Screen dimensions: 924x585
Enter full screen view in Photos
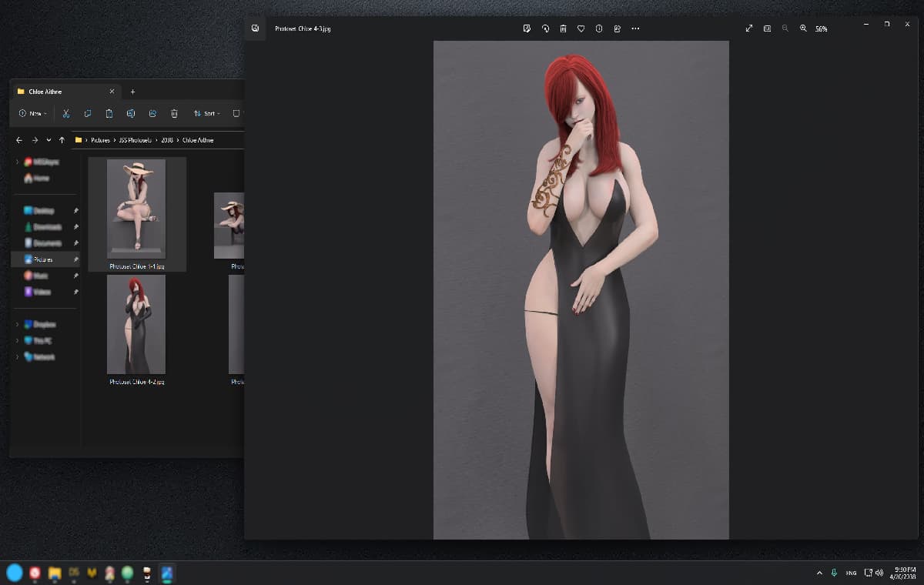749,28
